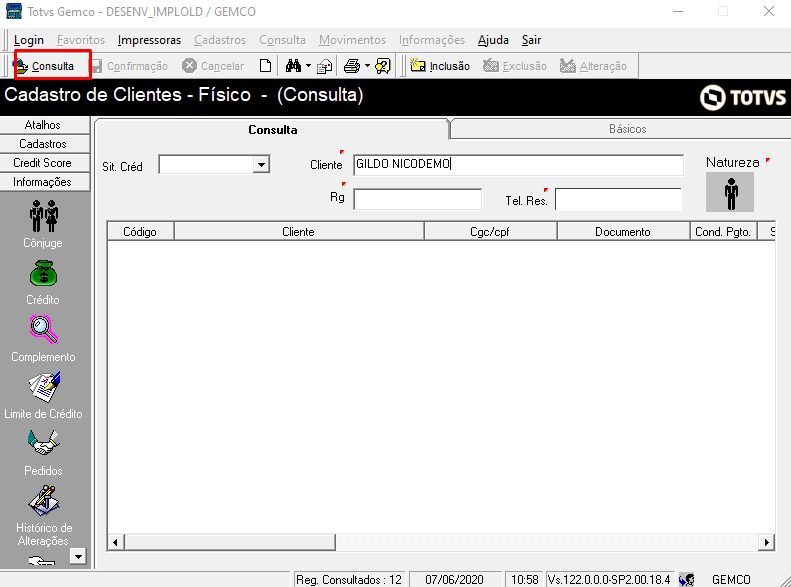Click the Sair menu item

531,40
